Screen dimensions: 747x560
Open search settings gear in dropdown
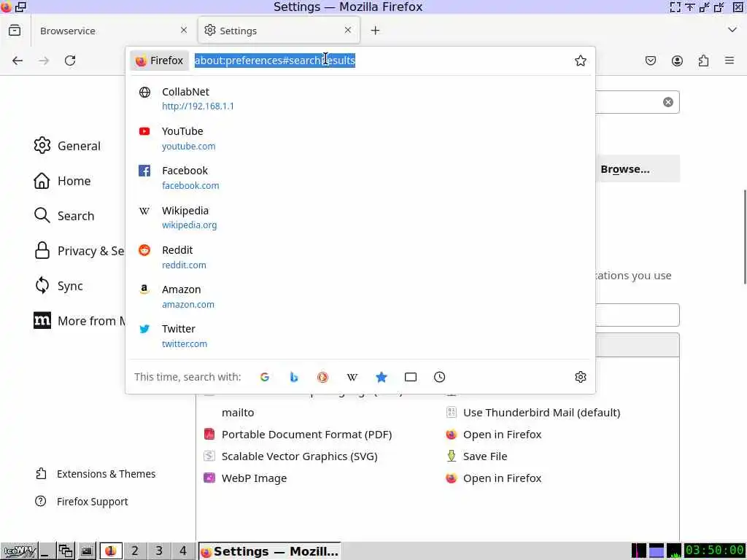pyautogui.click(x=580, y=377)
